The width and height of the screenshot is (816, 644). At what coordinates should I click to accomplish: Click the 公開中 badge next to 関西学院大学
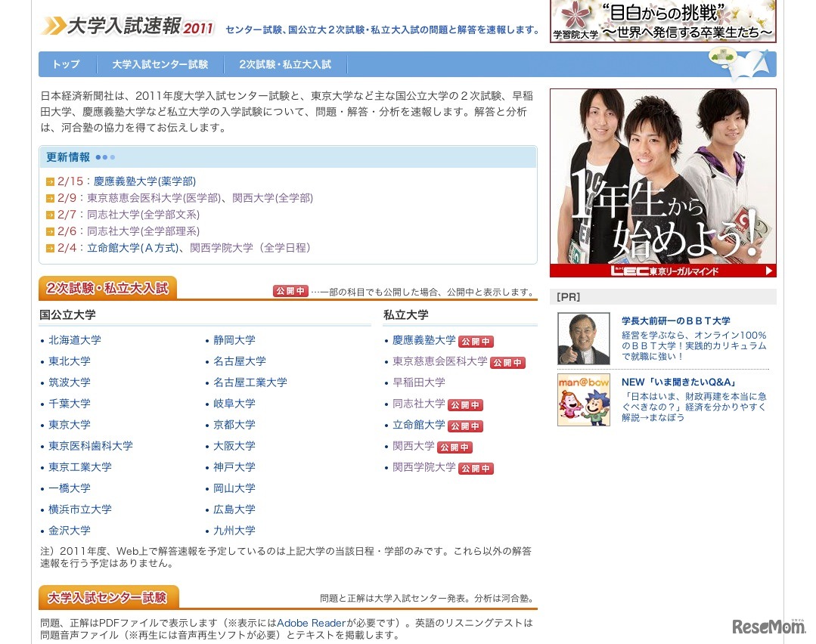click(x=476, y=469)
